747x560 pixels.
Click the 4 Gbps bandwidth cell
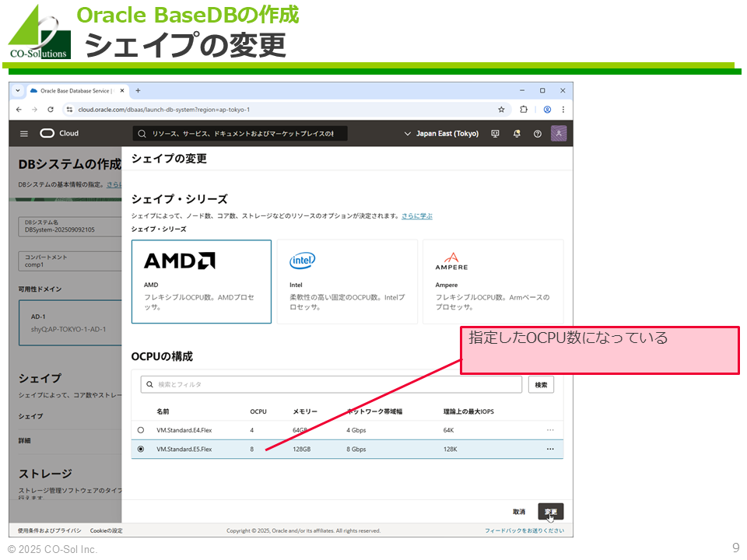pos(356,430)
